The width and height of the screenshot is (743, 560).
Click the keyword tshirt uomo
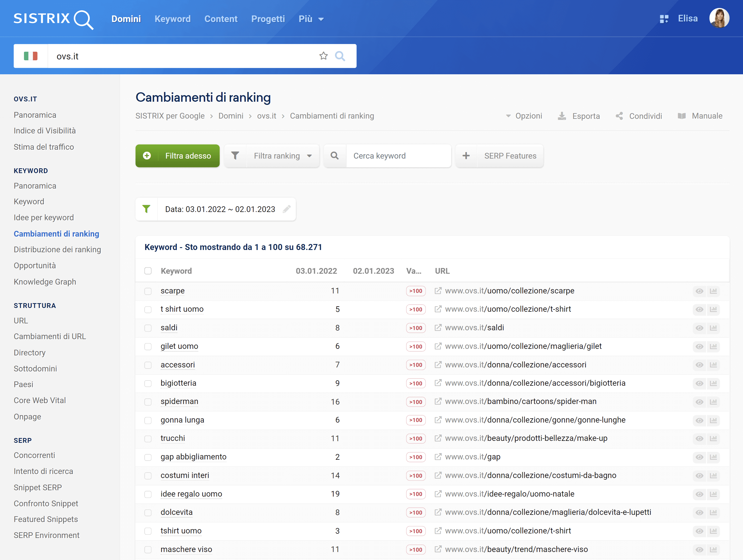click(181, 531)
